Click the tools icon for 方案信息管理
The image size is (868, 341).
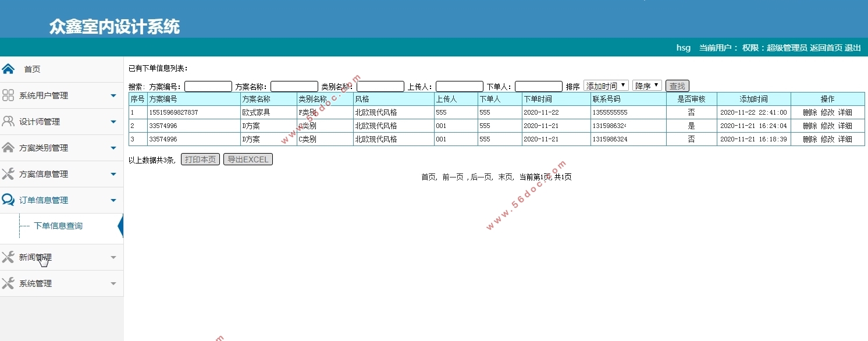[8, 174]
